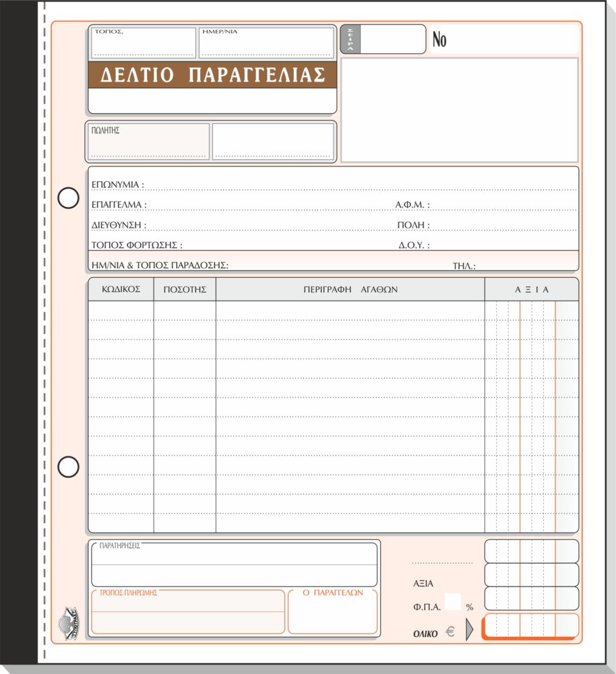The width and height of the screenshot is (616, 674).
Task: Click the ΠΕΡΙΓΡΑΦΗ ΑΓΑΘΩΝ column header
Action: [x=350, y=289]
